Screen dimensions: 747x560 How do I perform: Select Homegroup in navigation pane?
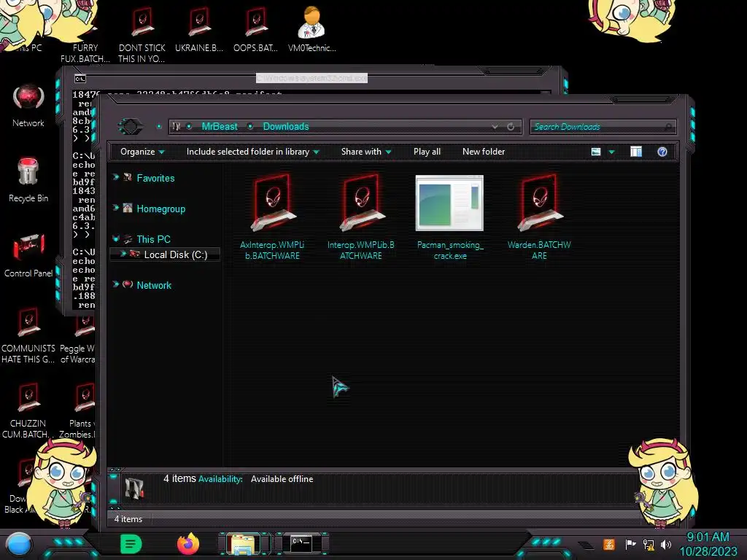[x=160, y=209]
